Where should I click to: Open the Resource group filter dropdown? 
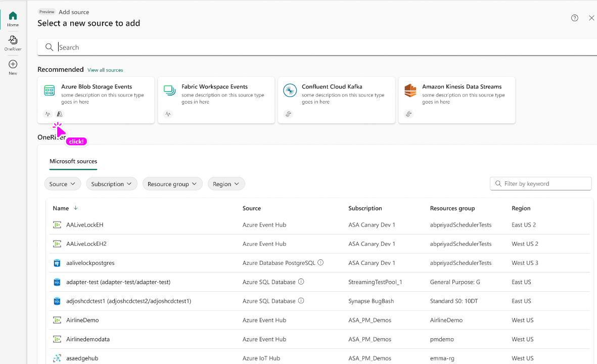172,184
